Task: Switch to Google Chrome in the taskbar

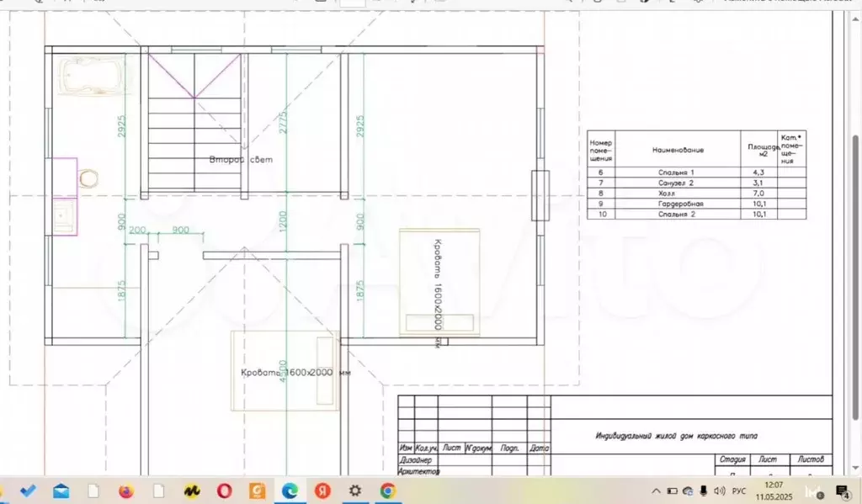Action: click(388, 491)
